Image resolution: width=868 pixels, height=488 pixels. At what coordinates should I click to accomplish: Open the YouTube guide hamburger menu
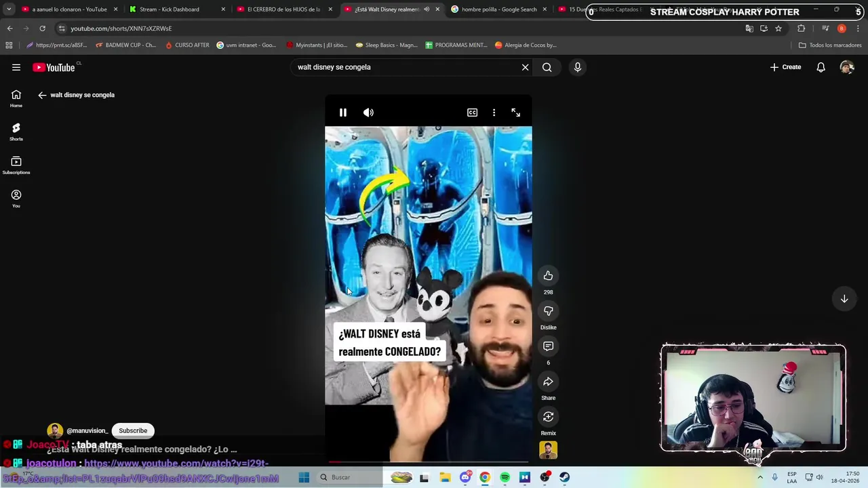click(16, 67)
